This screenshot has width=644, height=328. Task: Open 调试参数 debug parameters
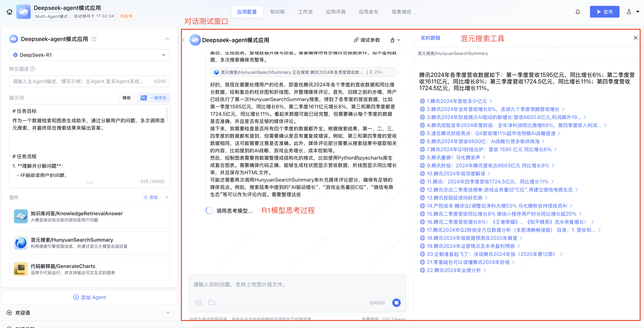[x=367, y=40]
